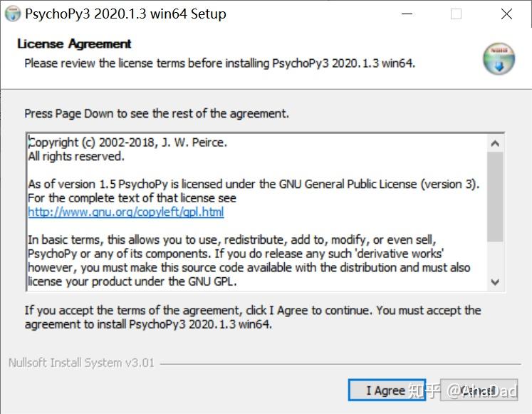This screenshot has height=414, width=532.
Task: Click the NSIS installer logo in header
Action: [x=498, y=59]
